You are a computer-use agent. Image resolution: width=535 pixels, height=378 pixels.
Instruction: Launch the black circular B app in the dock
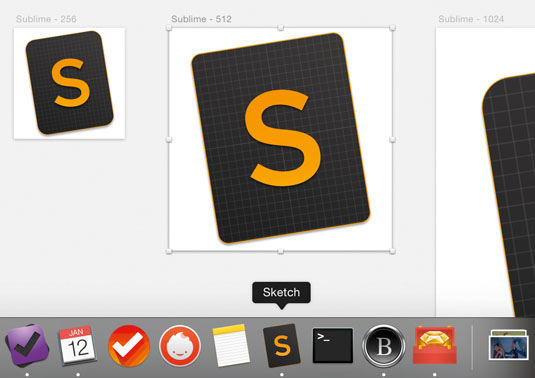point(384,346)
